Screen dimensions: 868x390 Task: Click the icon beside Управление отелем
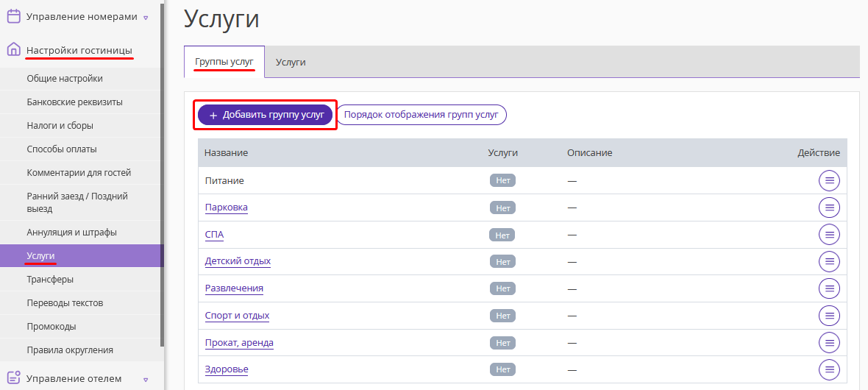(14, 377)
